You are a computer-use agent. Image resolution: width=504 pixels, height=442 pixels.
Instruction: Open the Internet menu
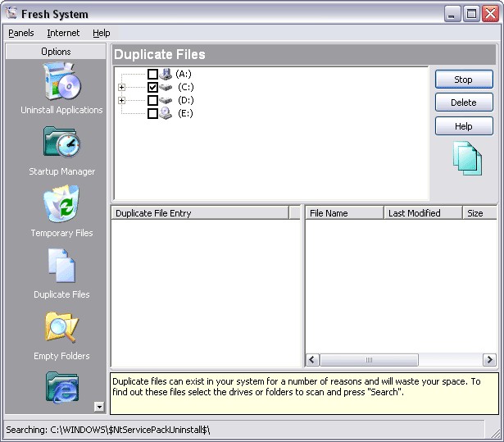(63, 33)
